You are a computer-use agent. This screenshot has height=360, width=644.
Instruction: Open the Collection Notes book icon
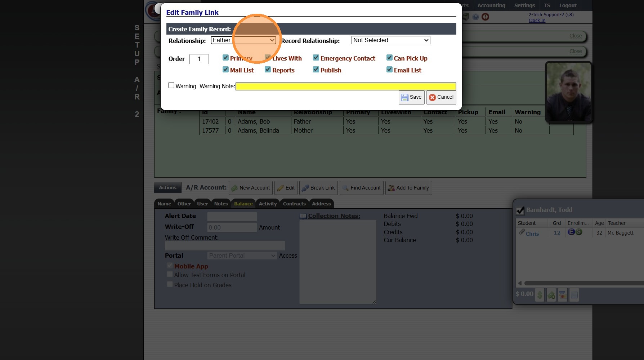click(303, 216)
